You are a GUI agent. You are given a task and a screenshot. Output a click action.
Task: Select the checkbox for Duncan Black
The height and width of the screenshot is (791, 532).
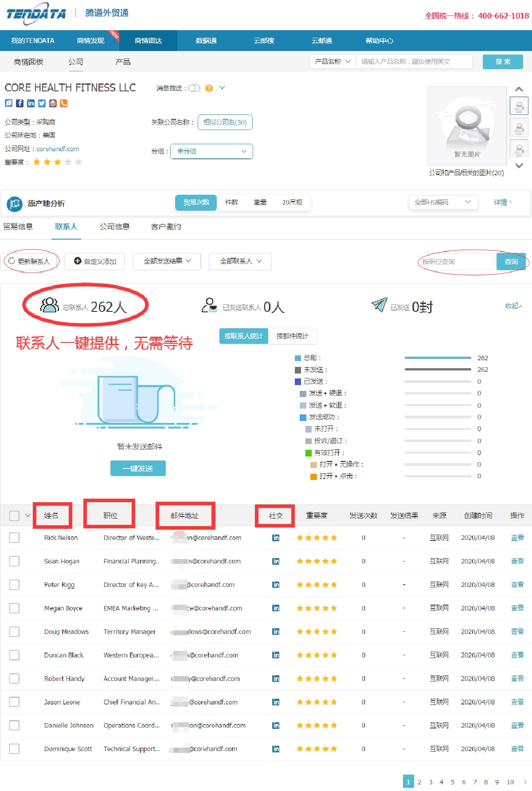14,655
